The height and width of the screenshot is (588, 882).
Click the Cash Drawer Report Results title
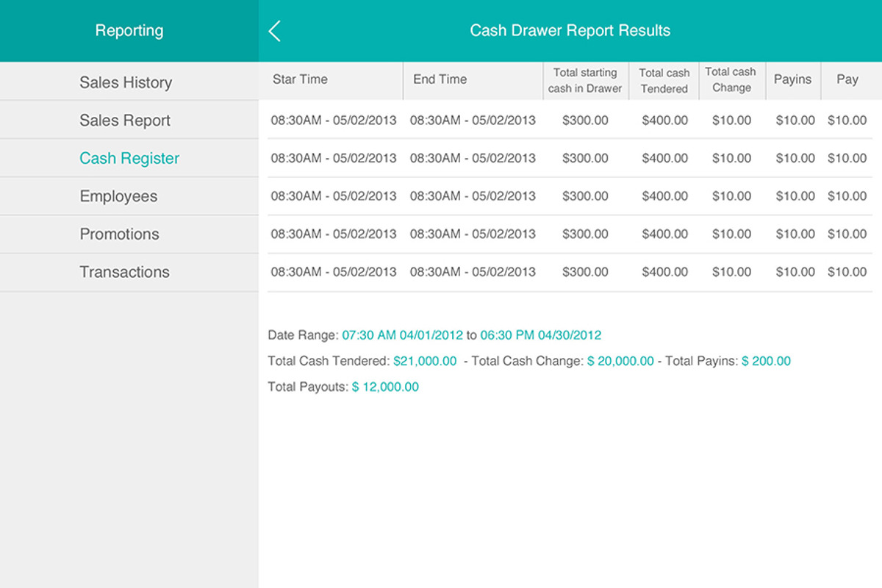(x=570, y=31)
